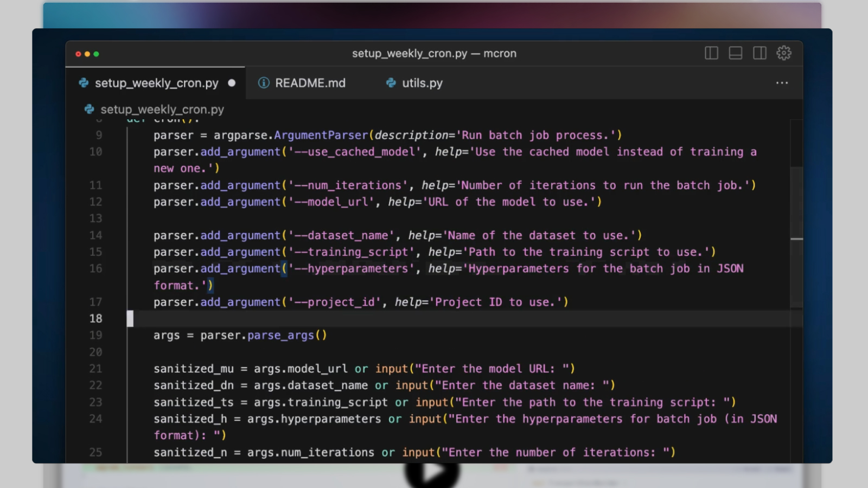This screenshot has width=868, height=488.
Task: Click the 'sanitized_dn' variable
Action: [x=194, y=386]
